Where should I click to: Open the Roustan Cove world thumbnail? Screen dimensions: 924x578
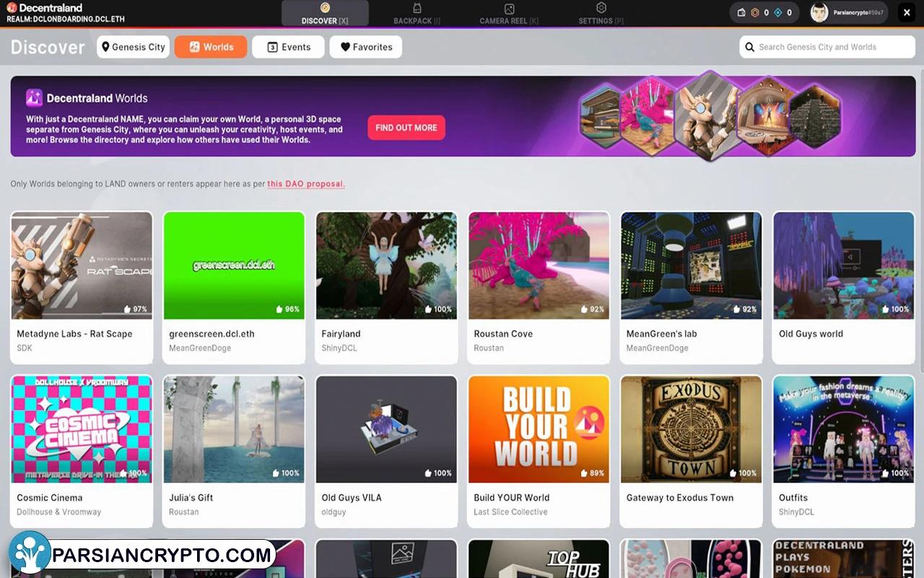click(539, 265)
